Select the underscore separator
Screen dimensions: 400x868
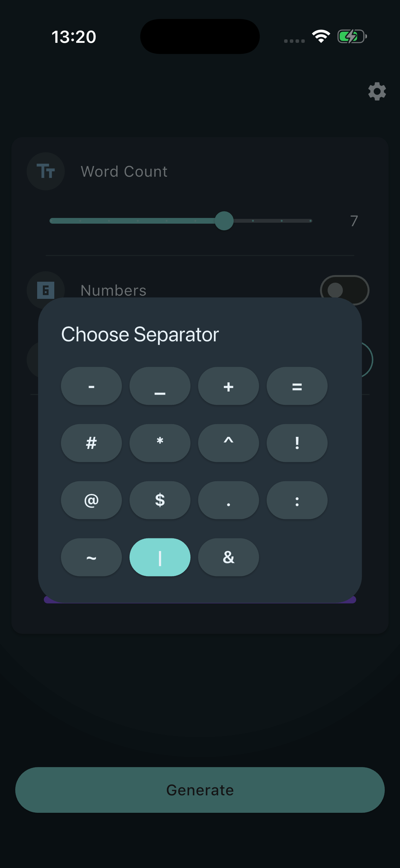point(160,386)
